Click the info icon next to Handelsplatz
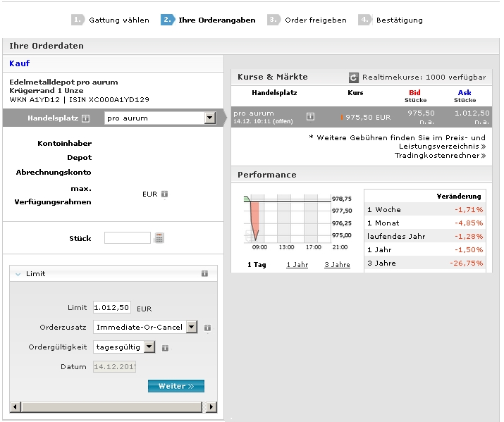 click(x=86, y=118)
